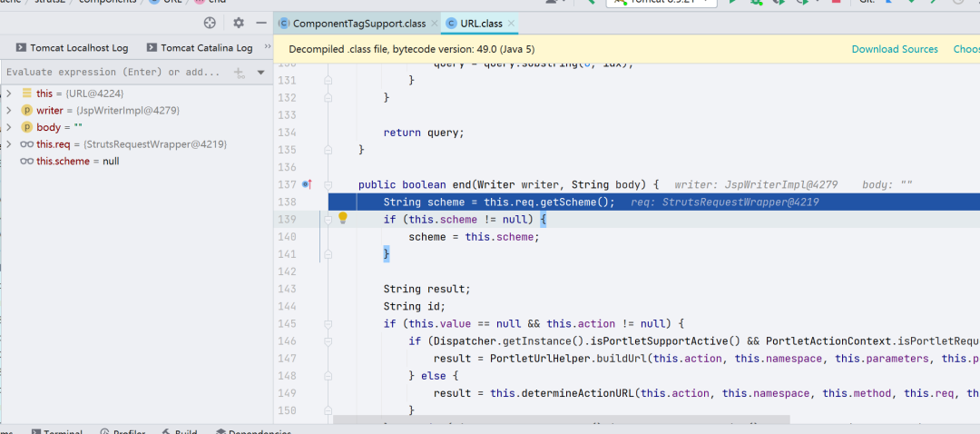
Task: Expand the writer variable node
Action: [9, 111]
